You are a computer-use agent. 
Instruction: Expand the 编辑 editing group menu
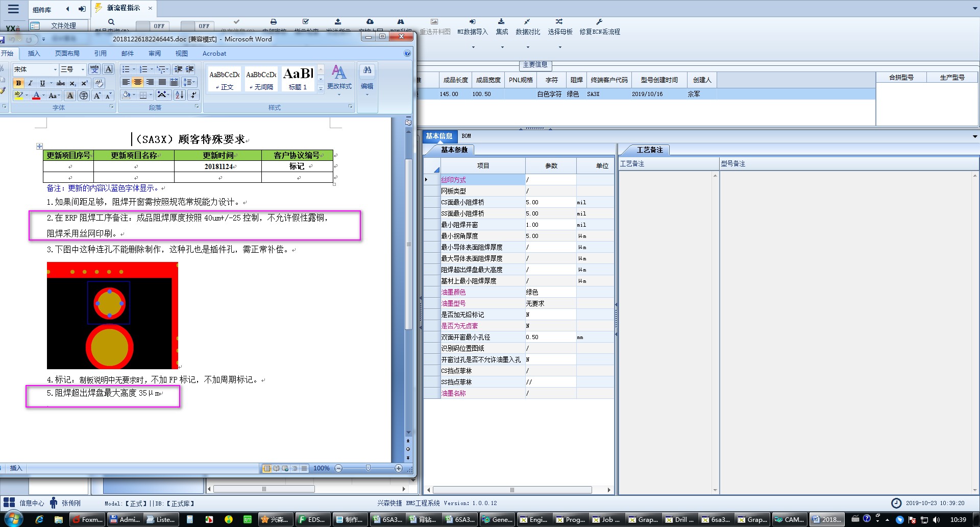[x=367, y=80]
